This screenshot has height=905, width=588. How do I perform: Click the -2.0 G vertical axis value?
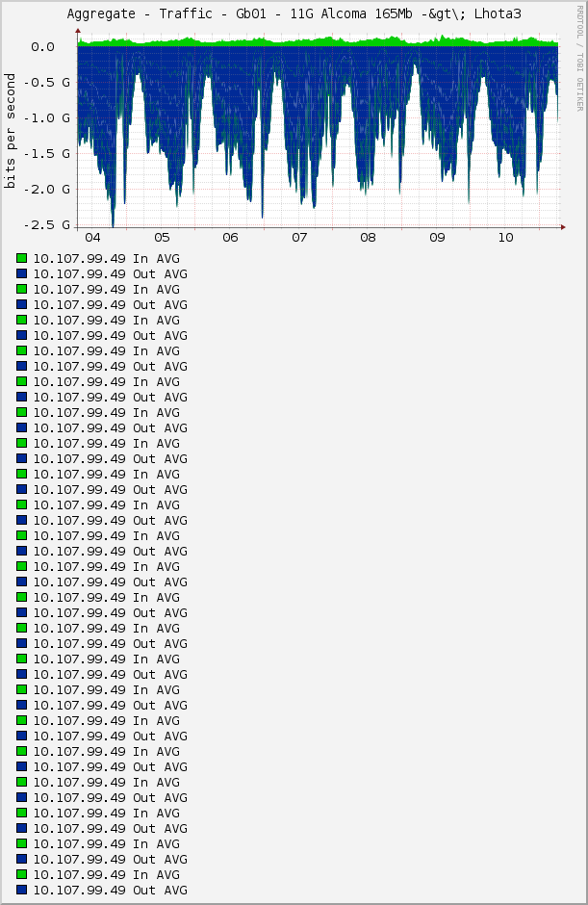coord(47,190)
